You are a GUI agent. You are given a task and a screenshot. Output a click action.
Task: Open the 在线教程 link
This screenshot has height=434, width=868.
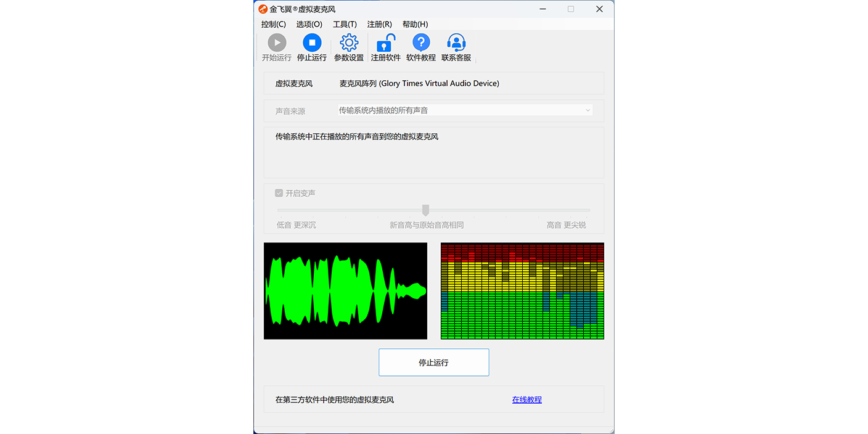coord(527,399)
